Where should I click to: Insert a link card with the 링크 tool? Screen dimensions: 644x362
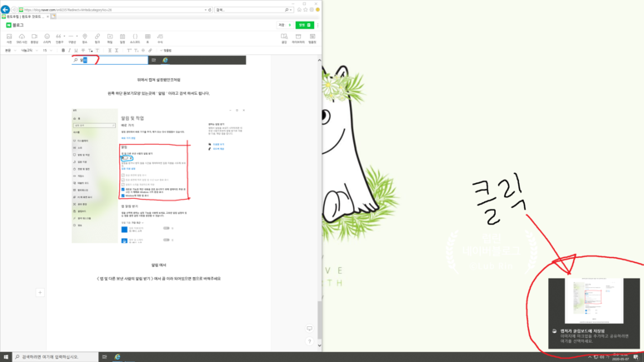97,38
